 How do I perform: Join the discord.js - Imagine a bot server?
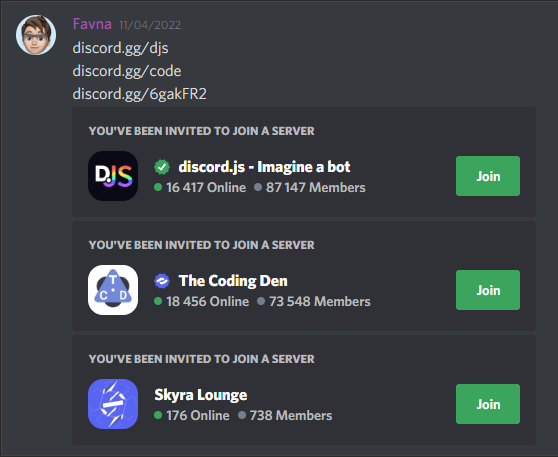(488, 176)
